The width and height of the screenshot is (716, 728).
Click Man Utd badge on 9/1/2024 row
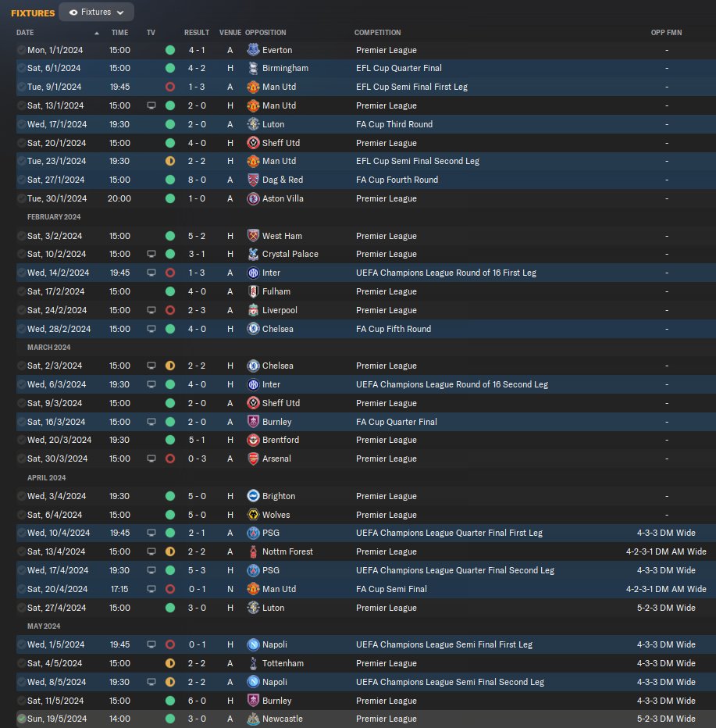tap(253, 87)
